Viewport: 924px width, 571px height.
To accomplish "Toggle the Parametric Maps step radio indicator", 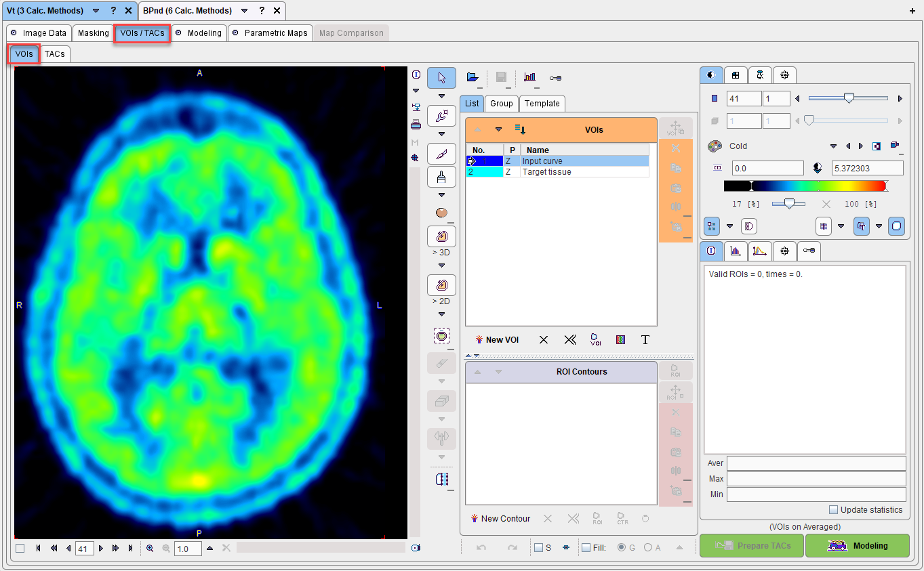I will pyautogui.click(x=235, y=33).
